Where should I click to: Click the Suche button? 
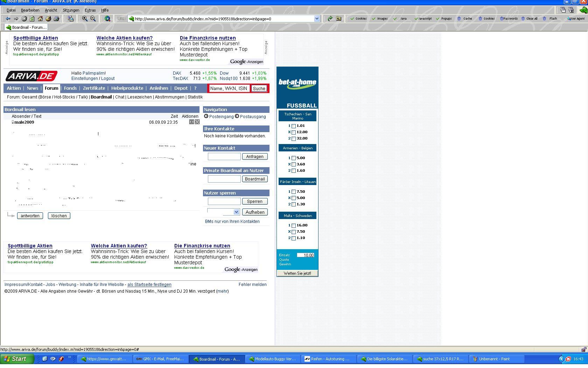coord(259,89)
